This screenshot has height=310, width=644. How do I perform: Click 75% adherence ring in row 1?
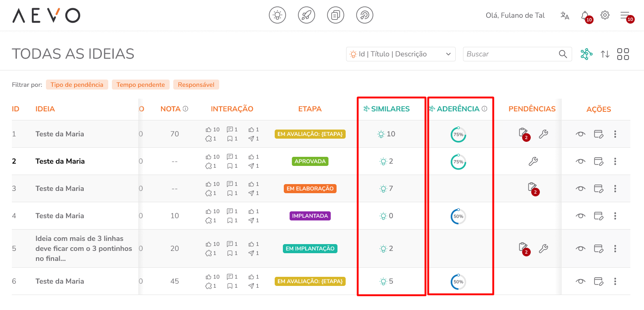point(458,135)
